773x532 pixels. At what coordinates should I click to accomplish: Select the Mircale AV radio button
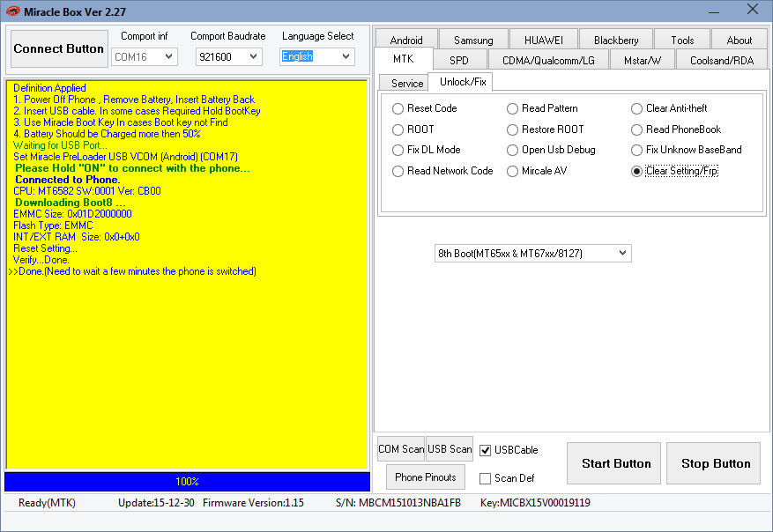(537, 171)
